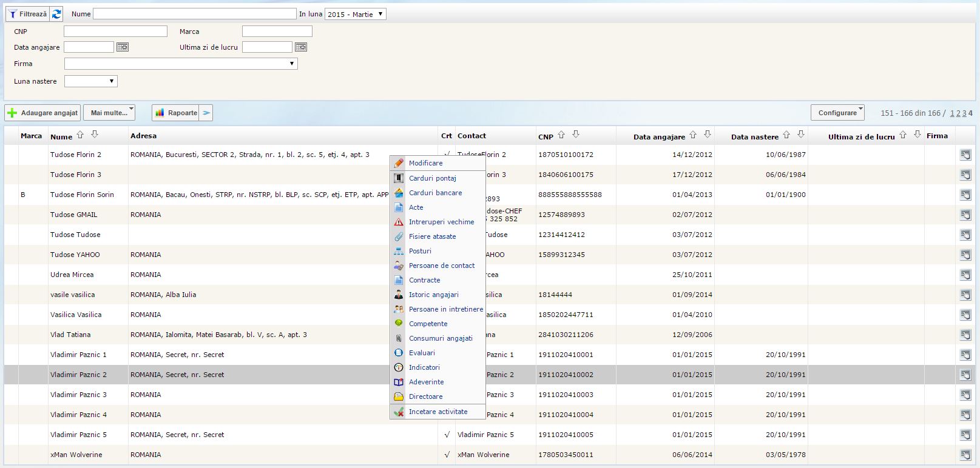
Task: Select Modificare from the context menu
Action: (x=425, y=163)
